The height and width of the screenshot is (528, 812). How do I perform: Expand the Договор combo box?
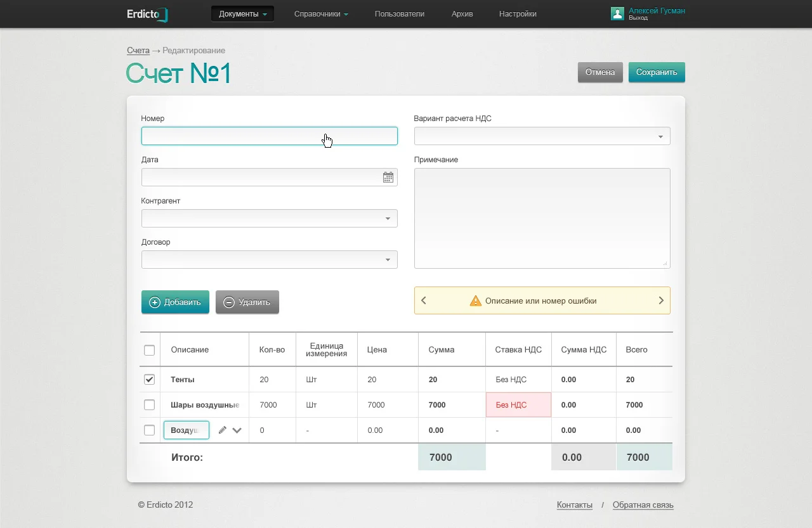pos(270,260)
